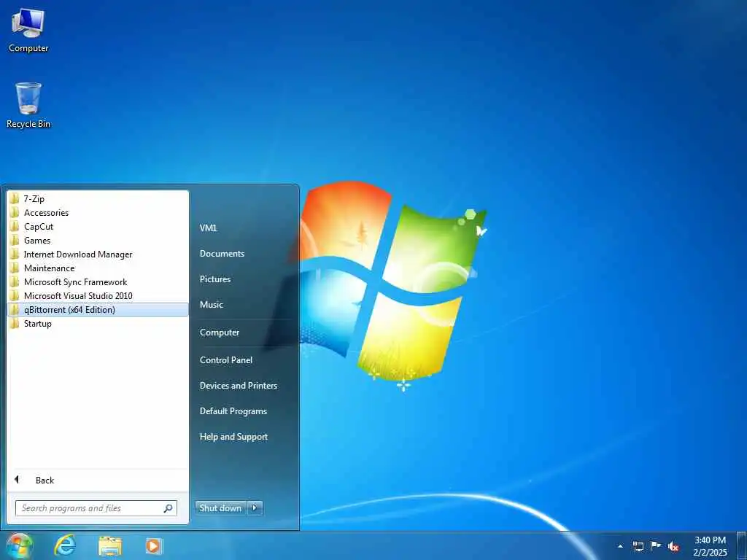Open the clock showing 3:40 PM
Image resolution: width=747 pixels, height=560 pixels.
(x=710, y=546)
